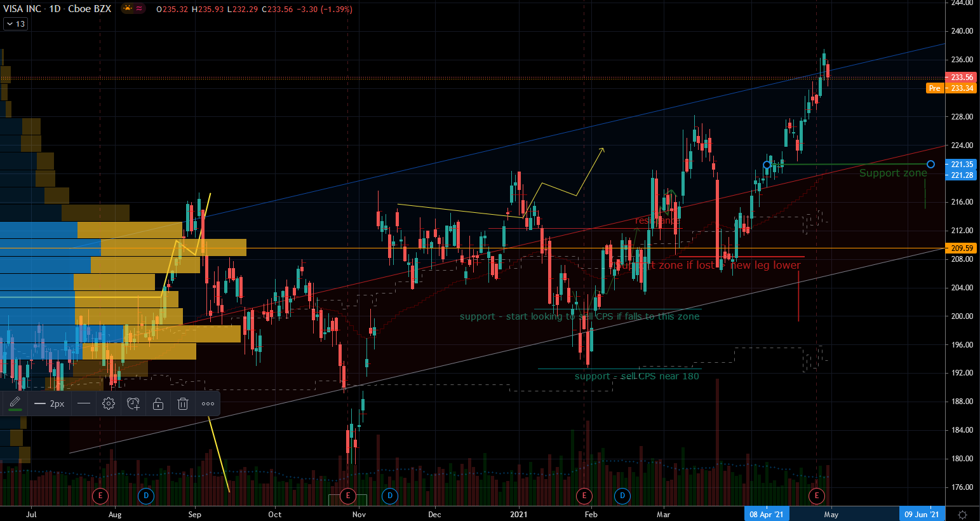Viewport: 980px width, 521px height.
Task: Click the earnings marker before May
Action: [817, 496]
